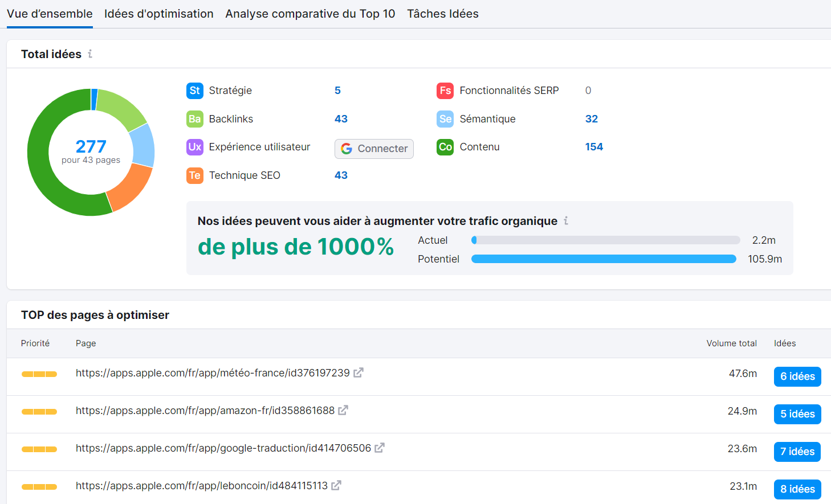
Task: Click the 277 total in donut chart
Action: [91, 146]
